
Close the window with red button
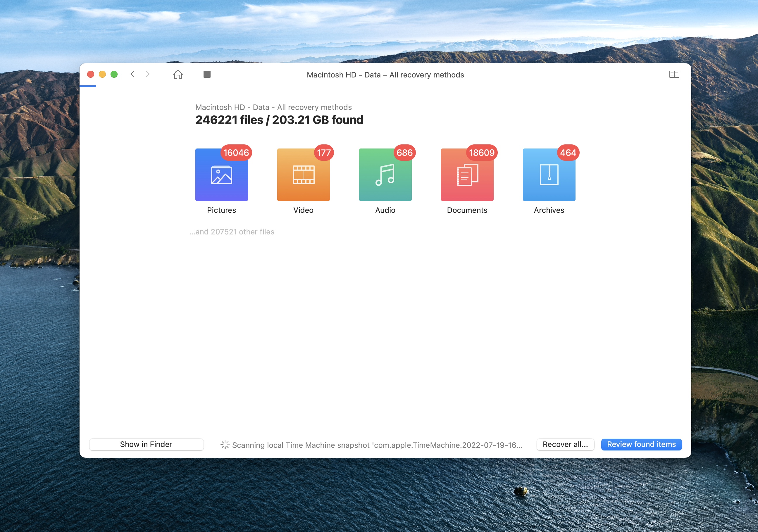[91, 74]
